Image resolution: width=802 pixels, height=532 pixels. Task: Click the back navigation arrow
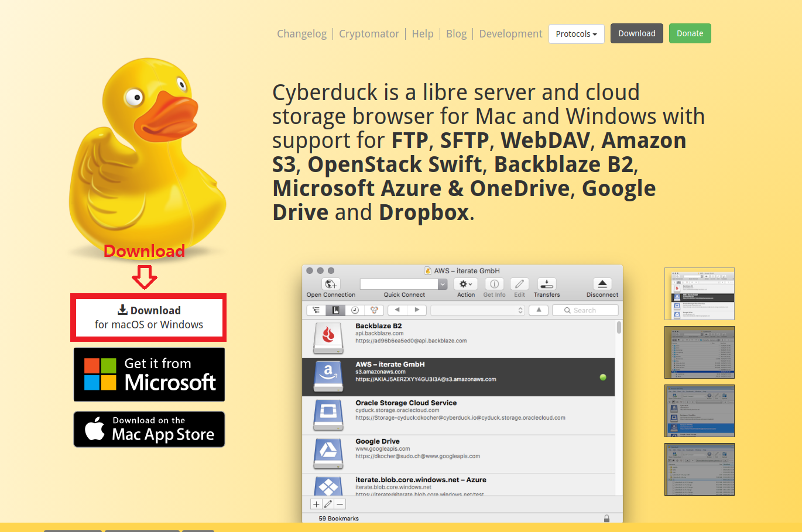click(x=397, y=310)
